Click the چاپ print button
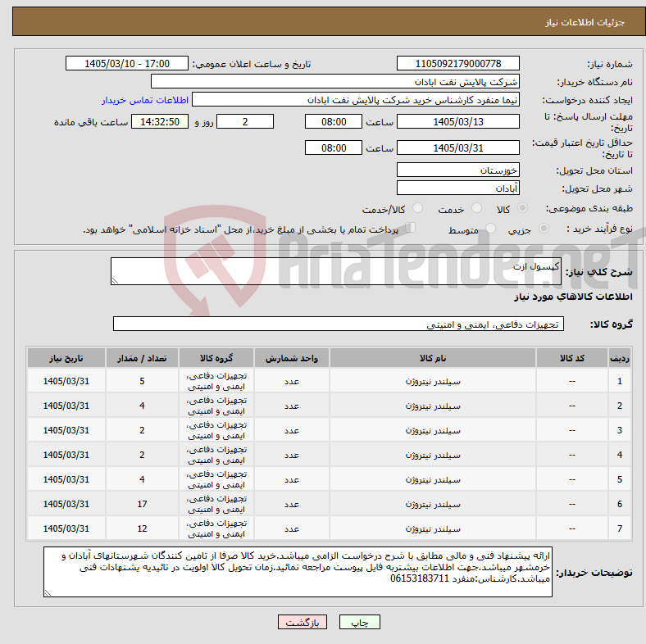Screen dimensions: 646x644 (359, 622)
